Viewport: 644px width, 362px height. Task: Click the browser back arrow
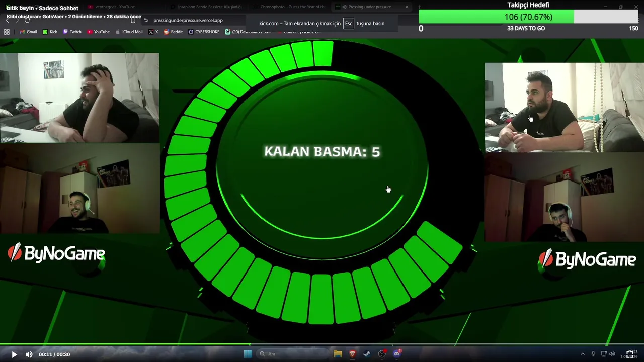(8, 20)
